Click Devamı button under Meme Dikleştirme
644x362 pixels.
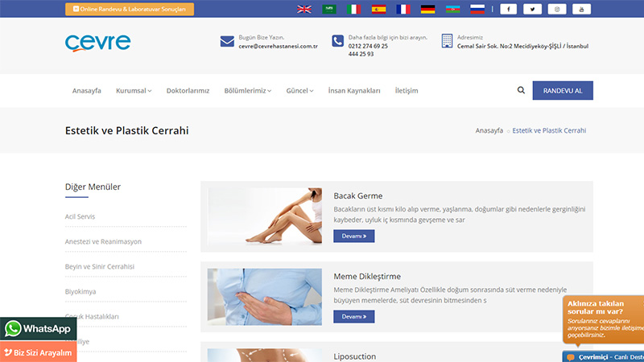pyautogui.click(x=353, y=316)
